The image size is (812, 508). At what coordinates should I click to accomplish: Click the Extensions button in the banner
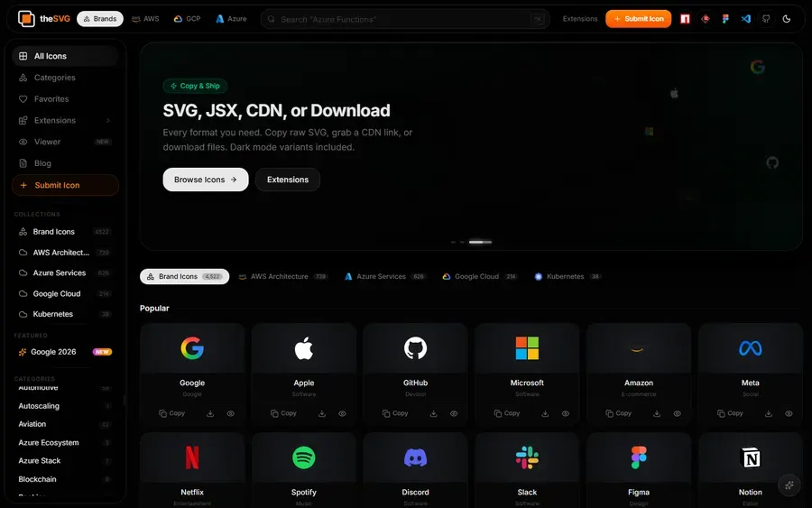(x=288, y=180)
